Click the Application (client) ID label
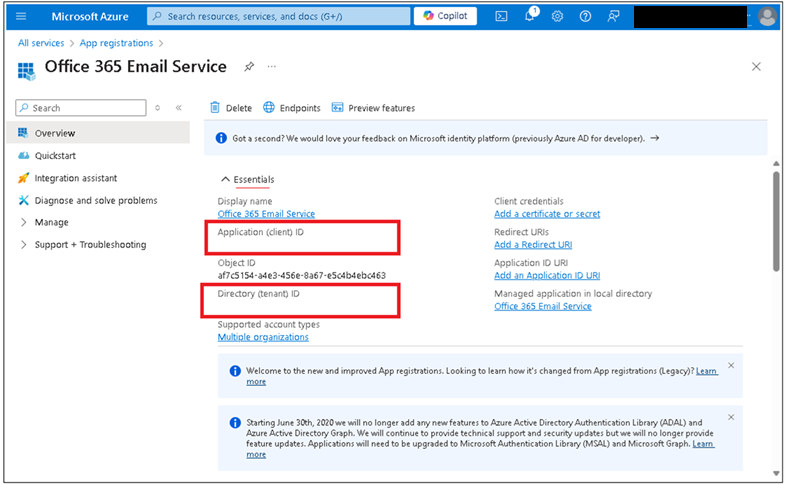This screenshot has height=485, width=785. point(260,232)
